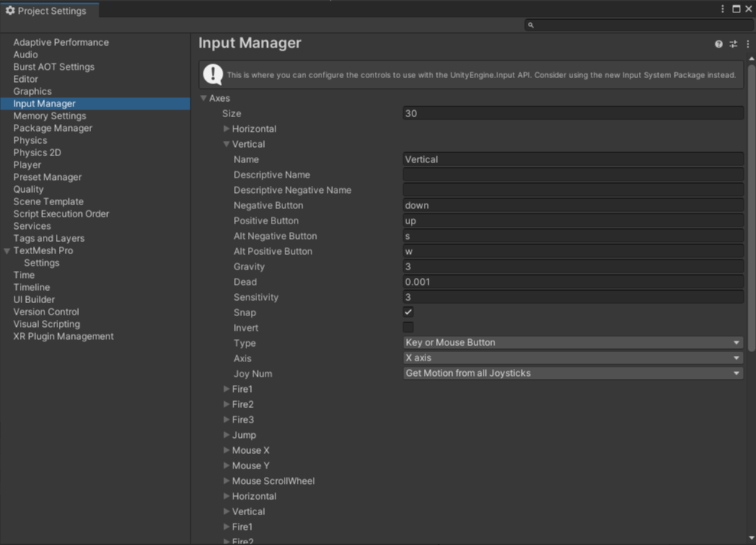Screen dimensions: 756x545
Task: Open Preset Manager settings
Action: pyautogui.click(x=47, y=177)
